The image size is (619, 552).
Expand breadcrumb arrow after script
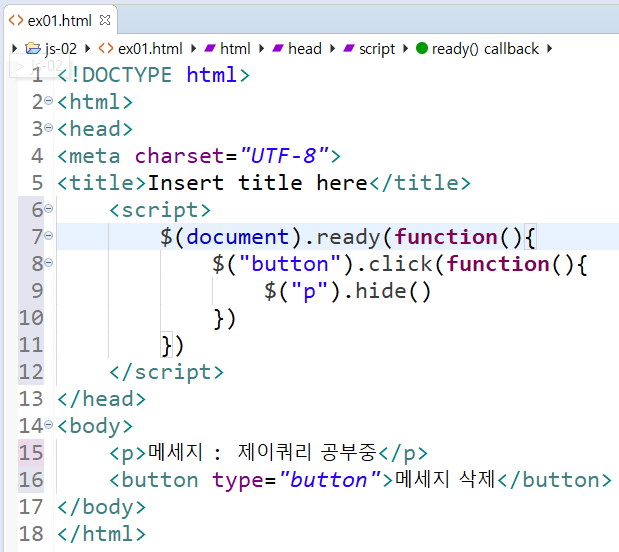[x=405, y=49]
